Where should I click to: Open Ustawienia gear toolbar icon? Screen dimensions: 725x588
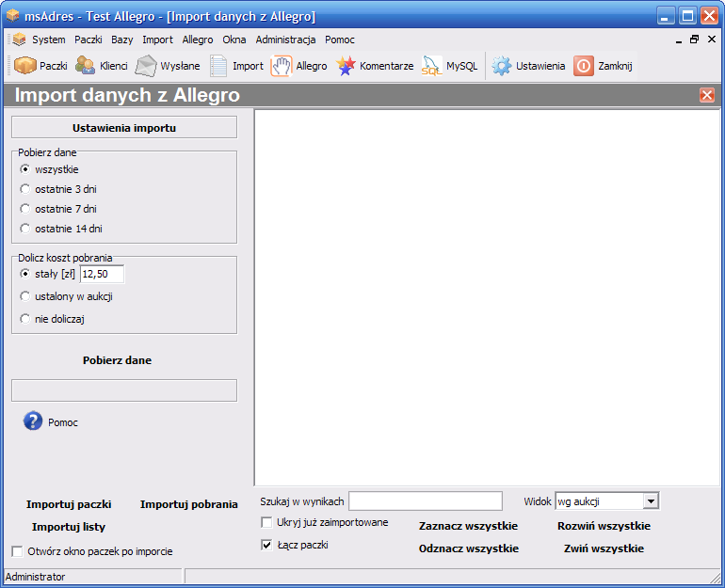point(502,66)
